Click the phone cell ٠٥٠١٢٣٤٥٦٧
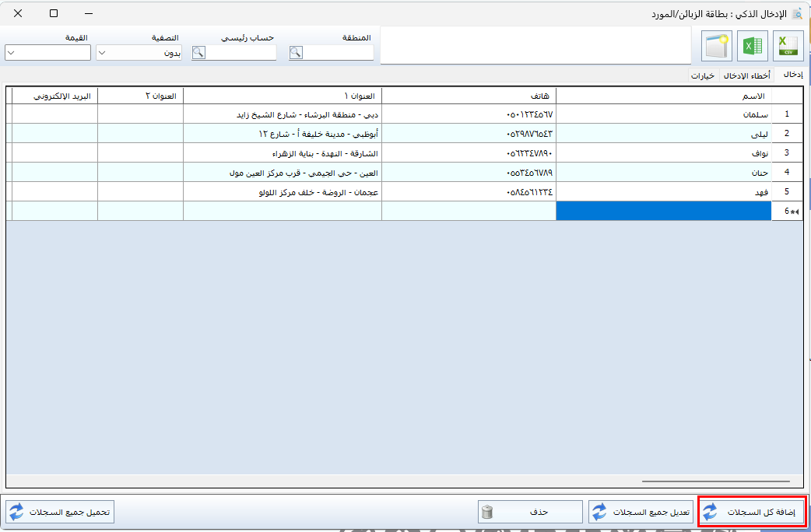 (x=469, y=114)
